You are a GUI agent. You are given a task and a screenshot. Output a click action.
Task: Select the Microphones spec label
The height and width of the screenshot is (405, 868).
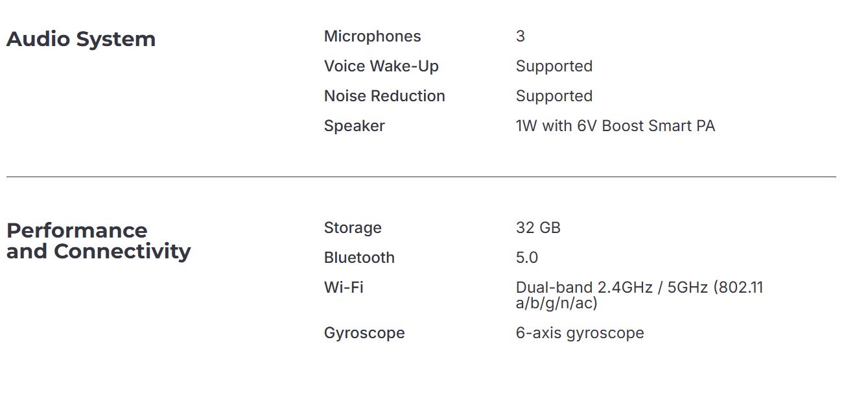372,36
